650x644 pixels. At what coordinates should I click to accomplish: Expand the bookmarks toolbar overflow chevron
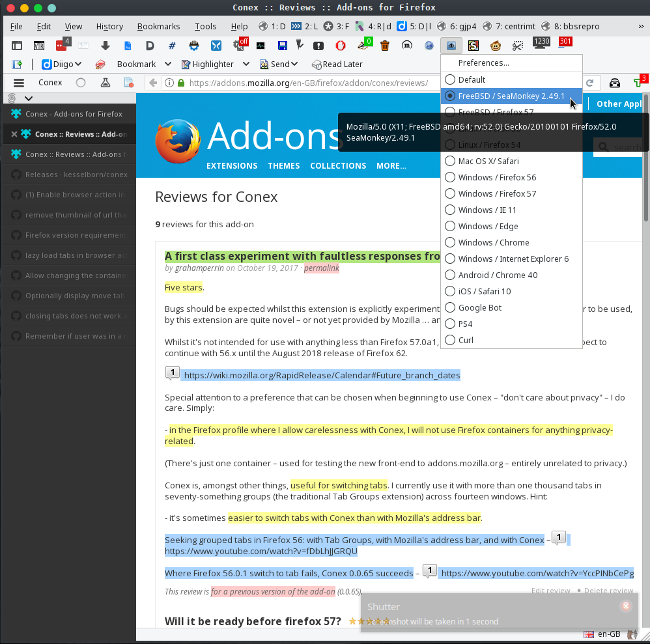(x=641, y=27)
